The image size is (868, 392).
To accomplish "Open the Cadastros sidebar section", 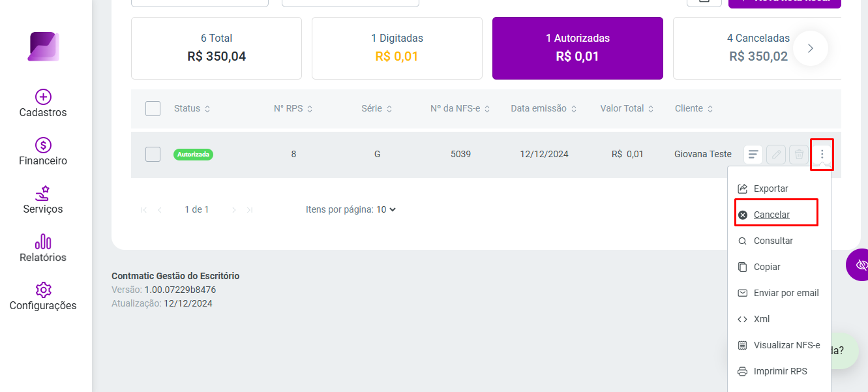I will [x=43, y=104].
